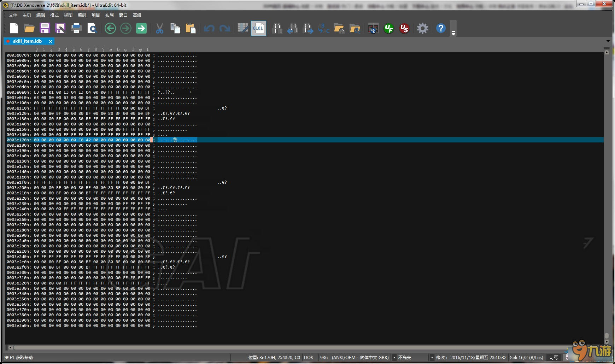The width and height of the screenshot is (615, 364).
Task: Click Find Previous binoculars icon
Action: point(292,28)
